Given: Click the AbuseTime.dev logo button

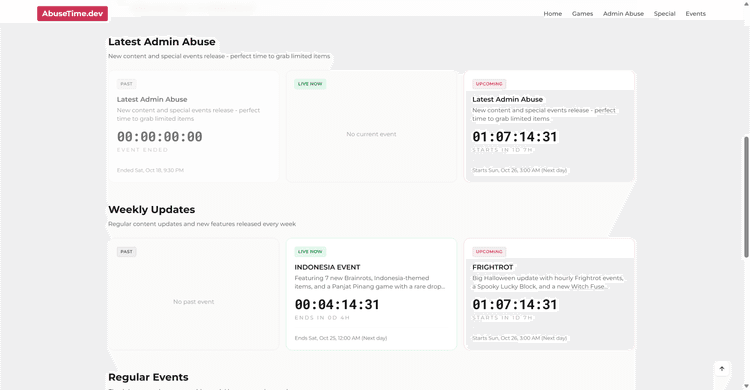Looking at the screenshot, I should tap(72, 13).
